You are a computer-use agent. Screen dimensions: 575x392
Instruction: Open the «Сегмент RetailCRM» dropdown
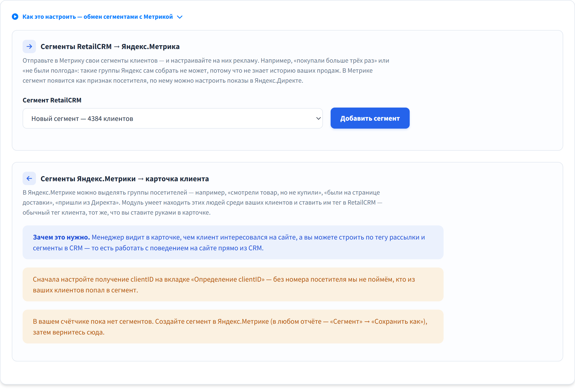(x=173, y=118)
